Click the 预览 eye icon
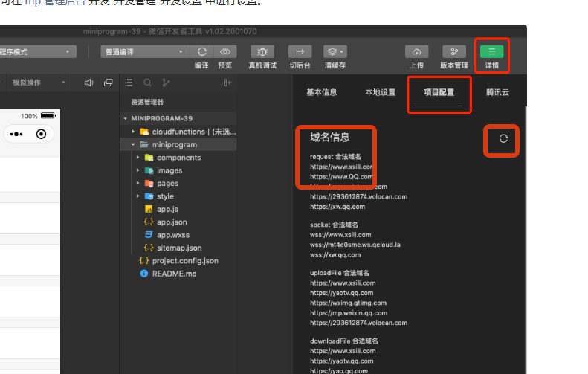Image resolution: width=588 pixels, height=374 pixels. pyautogui.click(x=225, y=52)
